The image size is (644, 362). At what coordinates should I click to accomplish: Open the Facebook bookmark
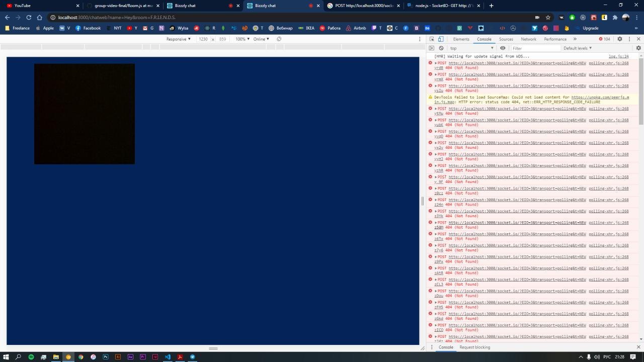point(88,28)
